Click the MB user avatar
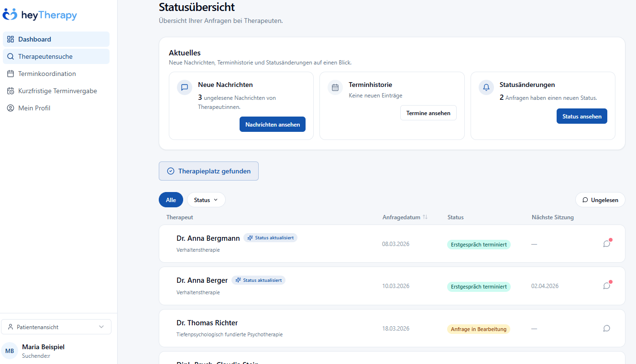636x364 pixels. [x=10, y=351]
